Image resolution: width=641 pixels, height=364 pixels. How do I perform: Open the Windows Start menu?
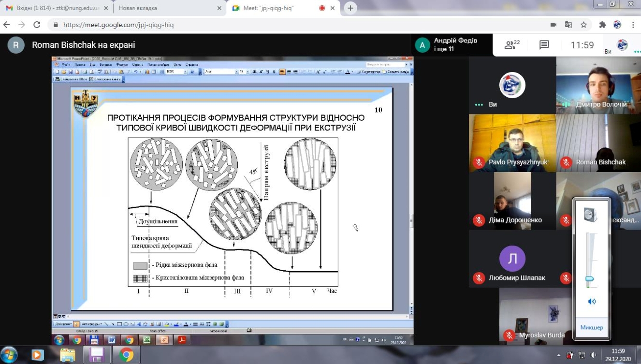[x=10, y=354]
